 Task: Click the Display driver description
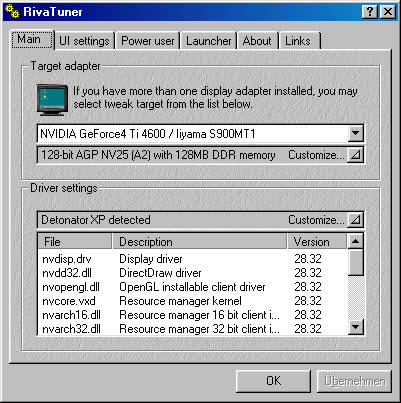[151, 259]
